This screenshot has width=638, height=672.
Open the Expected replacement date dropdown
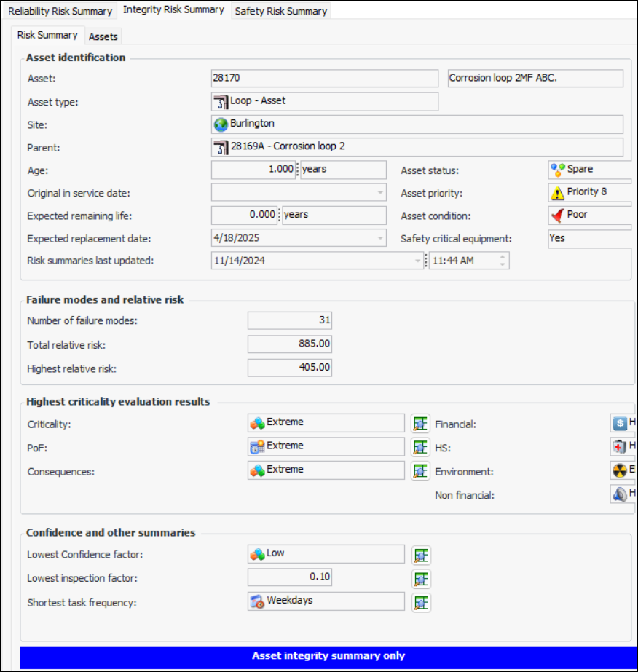coord(380,238)
